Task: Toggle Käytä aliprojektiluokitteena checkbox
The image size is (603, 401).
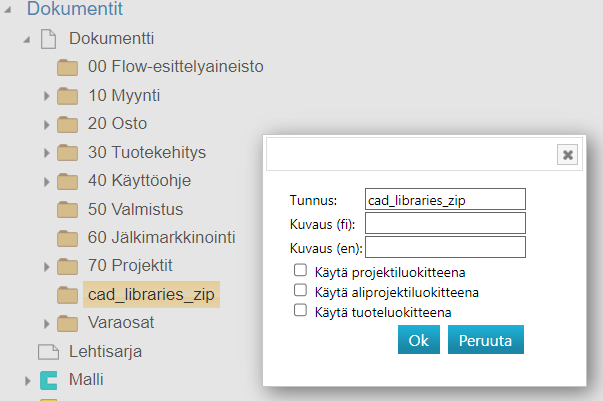Action: click(x=299, y=291)
